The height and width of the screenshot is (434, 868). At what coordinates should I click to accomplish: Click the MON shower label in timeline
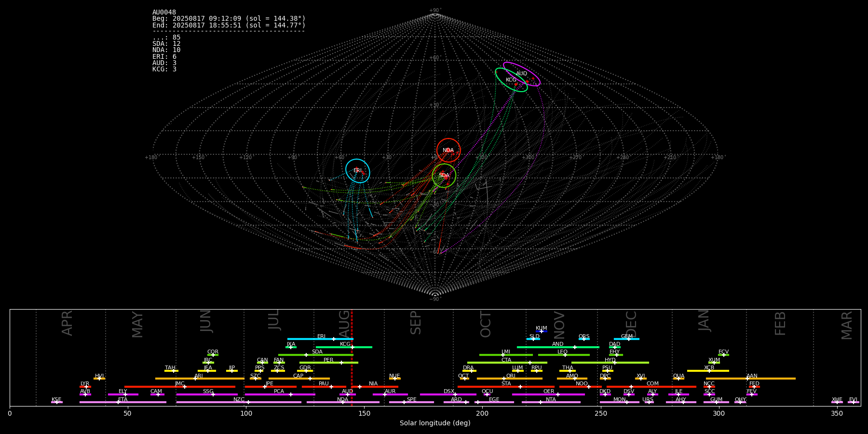coord(619,400)
